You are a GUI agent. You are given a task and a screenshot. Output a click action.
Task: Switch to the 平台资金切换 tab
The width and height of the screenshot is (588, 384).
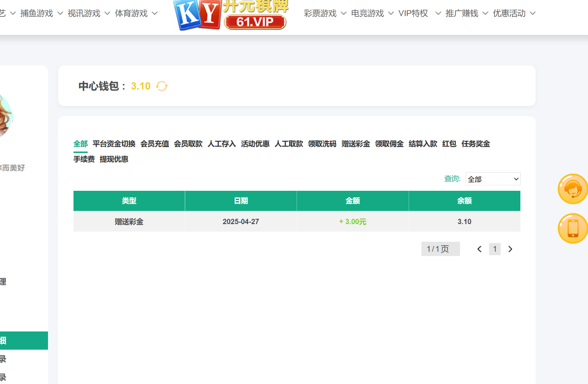pyautogui.click(x=114, y=144)
